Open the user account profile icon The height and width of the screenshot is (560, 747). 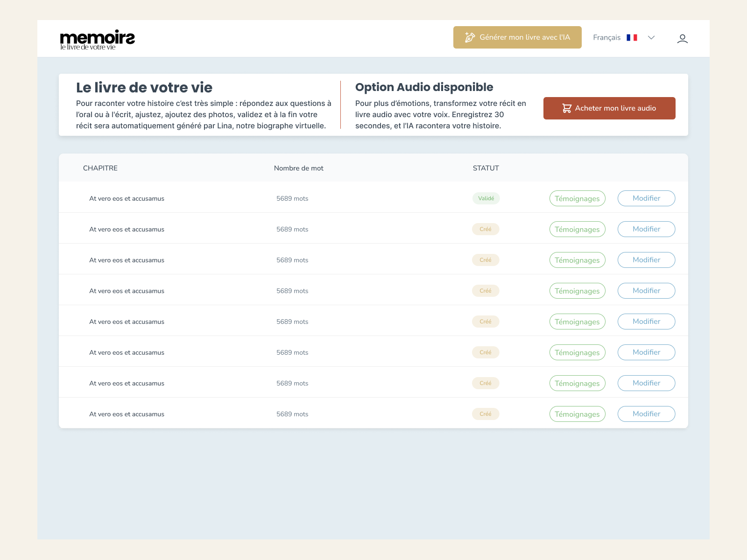[683, 39]
